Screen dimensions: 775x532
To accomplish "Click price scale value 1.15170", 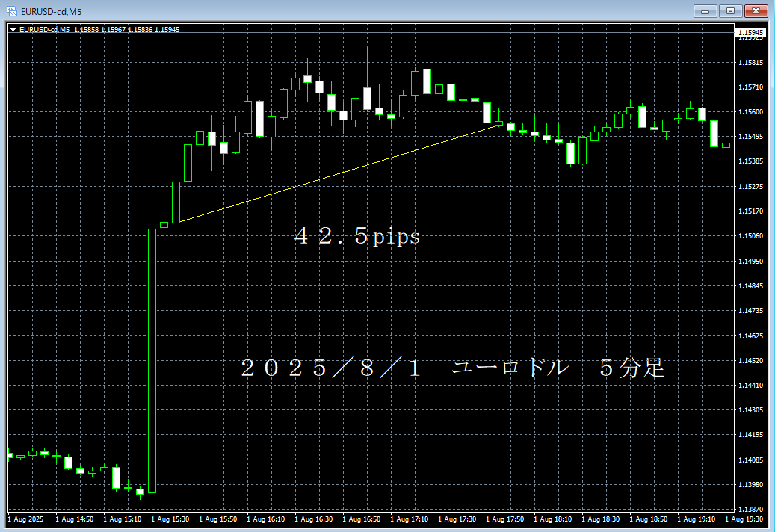I will coord(750,211).
